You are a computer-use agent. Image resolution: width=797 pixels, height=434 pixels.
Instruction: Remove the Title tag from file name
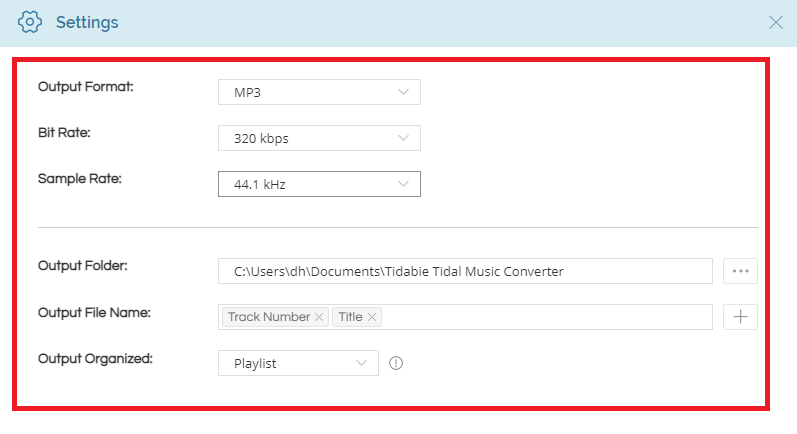tap(372, 317)
